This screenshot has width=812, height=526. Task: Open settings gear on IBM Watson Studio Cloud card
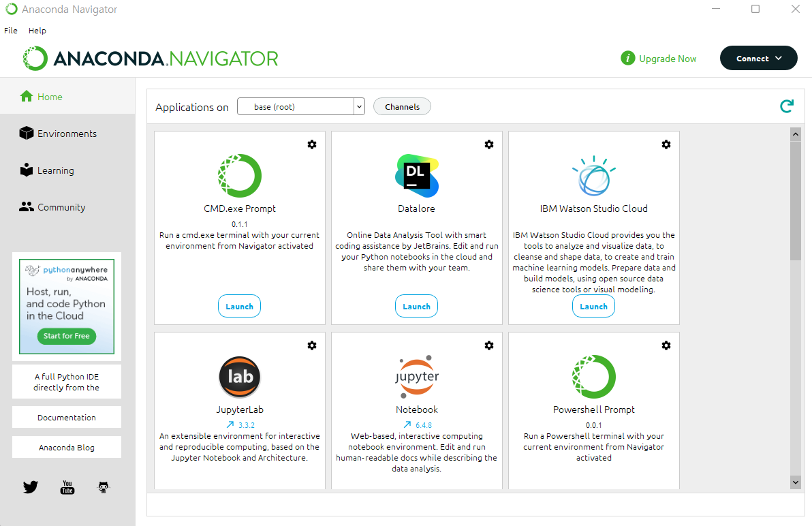coord(666,144)
